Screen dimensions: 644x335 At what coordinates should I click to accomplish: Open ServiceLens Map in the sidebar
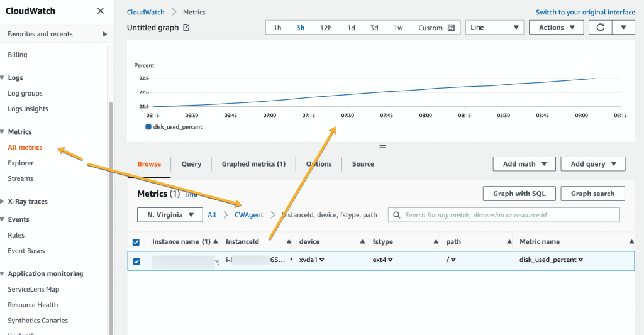(33, 289)
